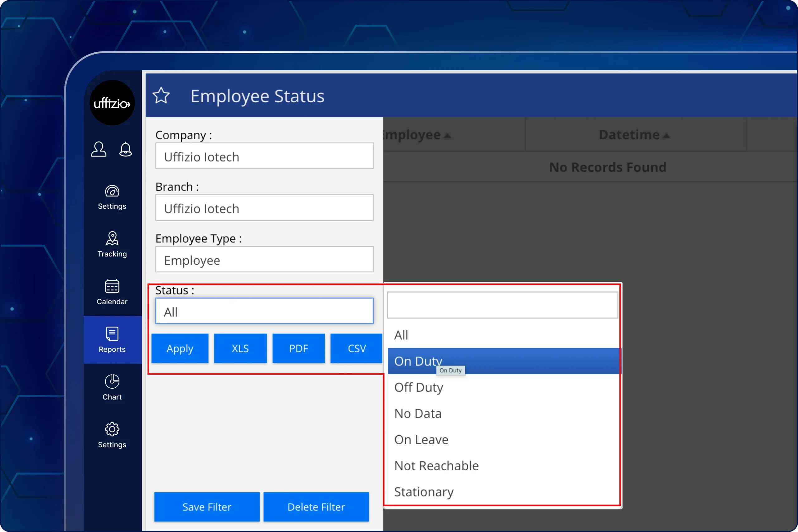Viewport: 798px width, 532px height.
Task: Select the Stationary status option
Action: (x=424, y=491)
